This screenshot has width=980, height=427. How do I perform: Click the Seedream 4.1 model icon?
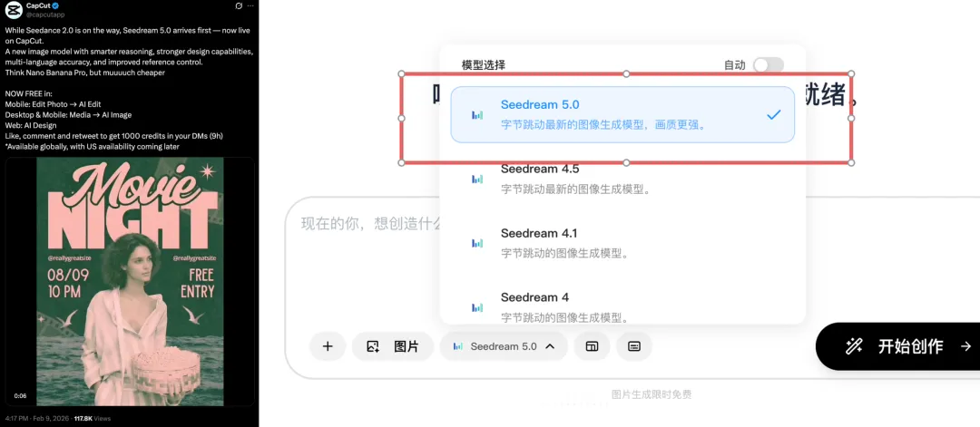(477, 244)
